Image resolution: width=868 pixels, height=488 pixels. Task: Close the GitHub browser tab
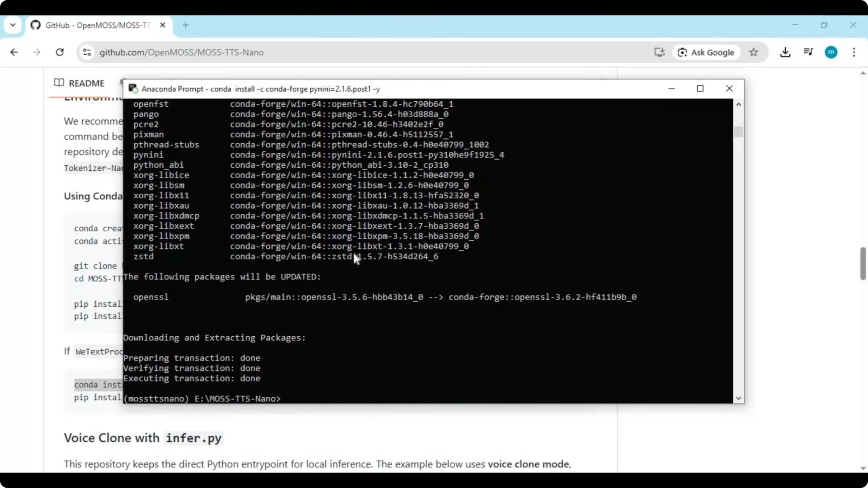[x=163, y=25]
